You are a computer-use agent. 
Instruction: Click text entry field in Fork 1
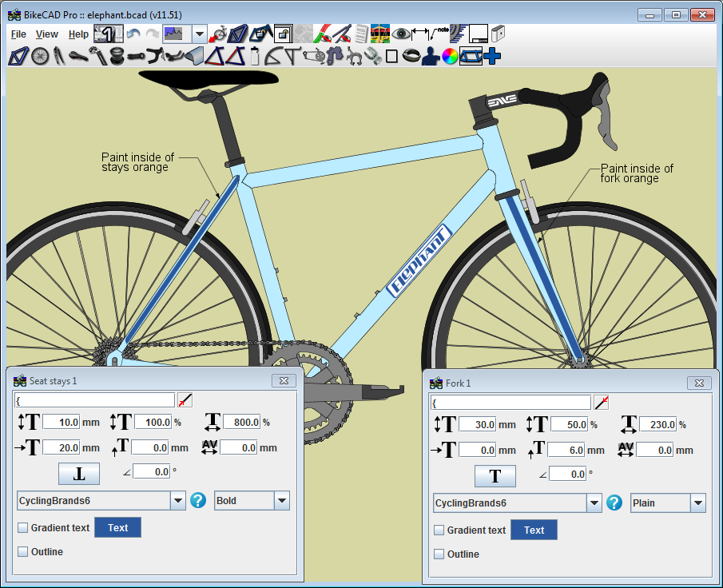click(511, 403)
